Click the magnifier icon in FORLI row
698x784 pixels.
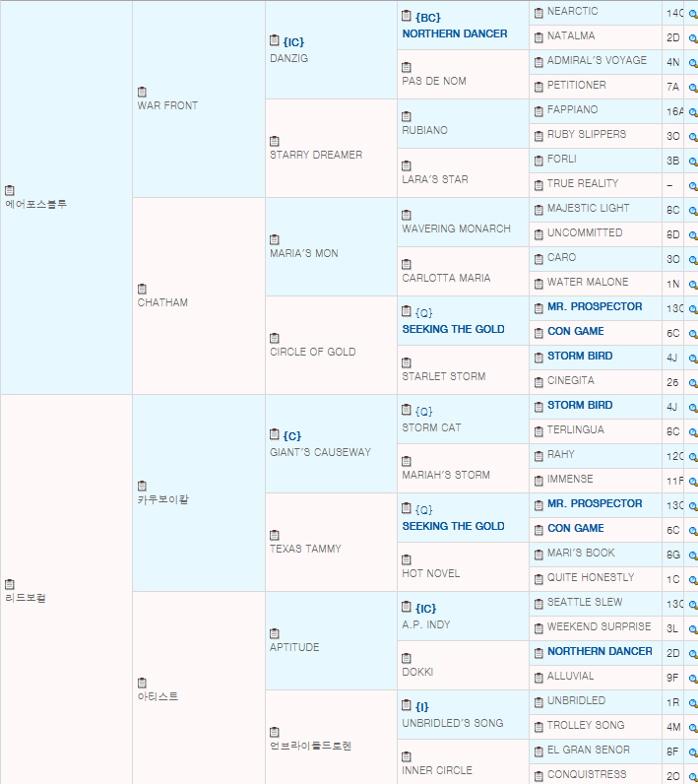click(692, 162)
